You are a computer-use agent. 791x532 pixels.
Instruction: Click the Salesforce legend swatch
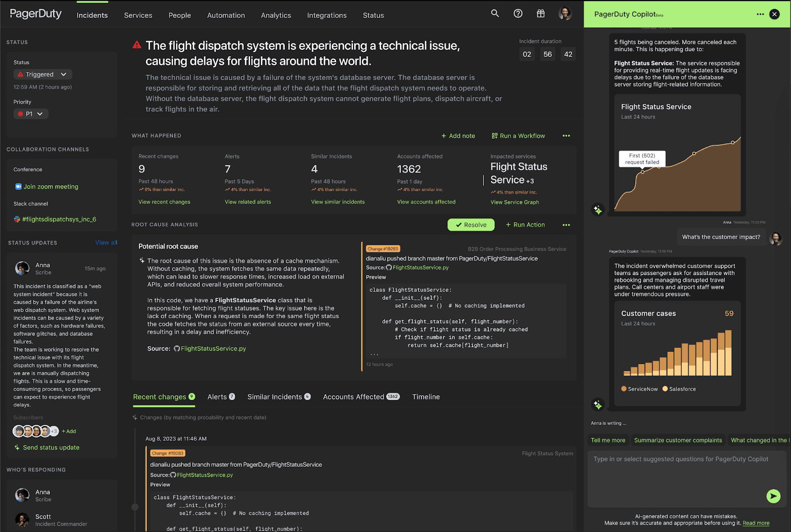(665, 389)
